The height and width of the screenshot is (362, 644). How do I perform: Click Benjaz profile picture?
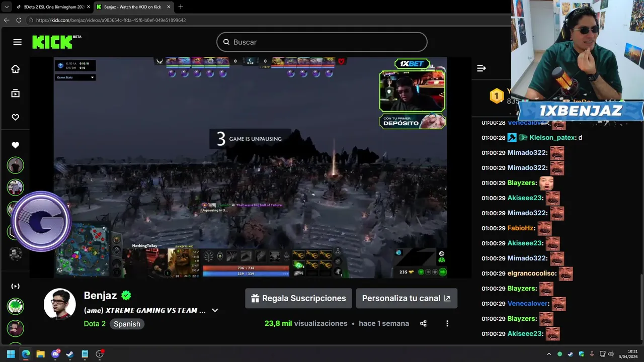click(60, 304)
